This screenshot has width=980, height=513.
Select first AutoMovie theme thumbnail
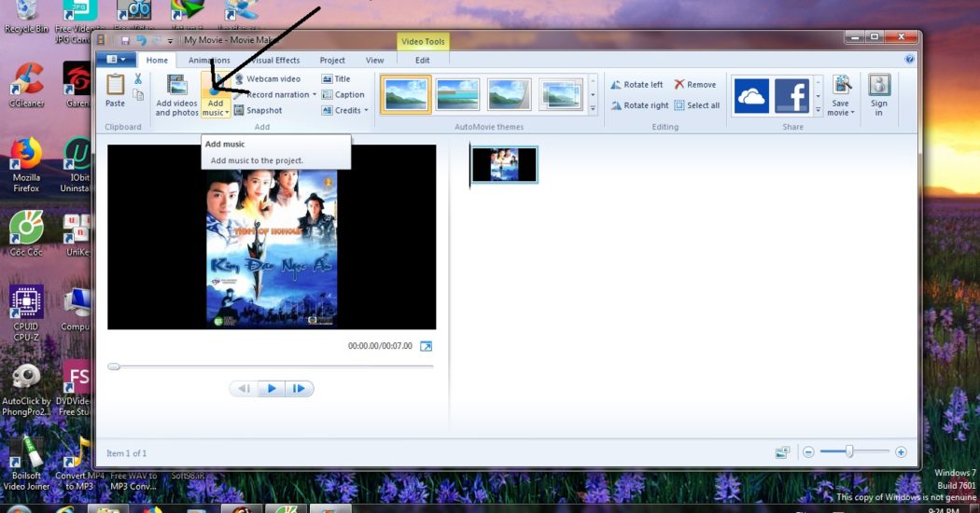tap(406, 95)
